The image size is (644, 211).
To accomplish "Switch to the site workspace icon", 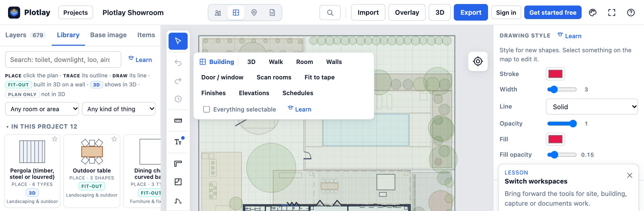I will click(x=218, y=13).
